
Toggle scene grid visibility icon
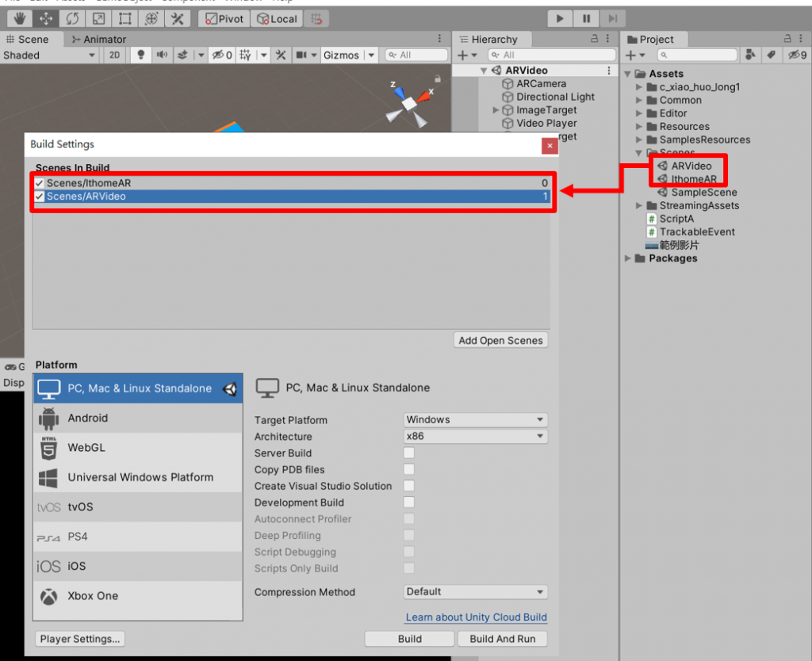coord(246,55)
